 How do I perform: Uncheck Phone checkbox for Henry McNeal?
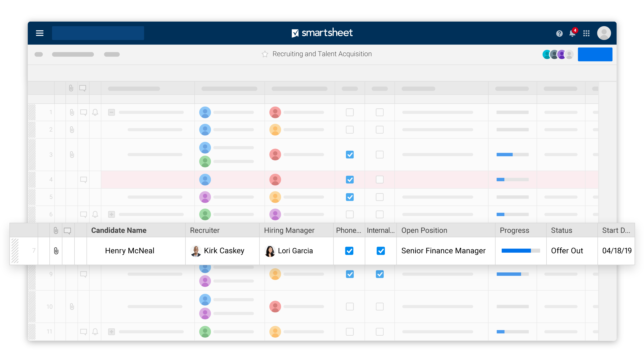coord(349,251)
